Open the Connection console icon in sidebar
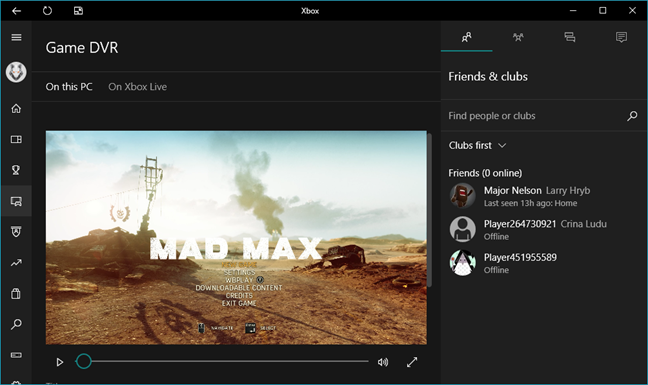This screenshot has height=385, width=648. (x=16, y=355)
